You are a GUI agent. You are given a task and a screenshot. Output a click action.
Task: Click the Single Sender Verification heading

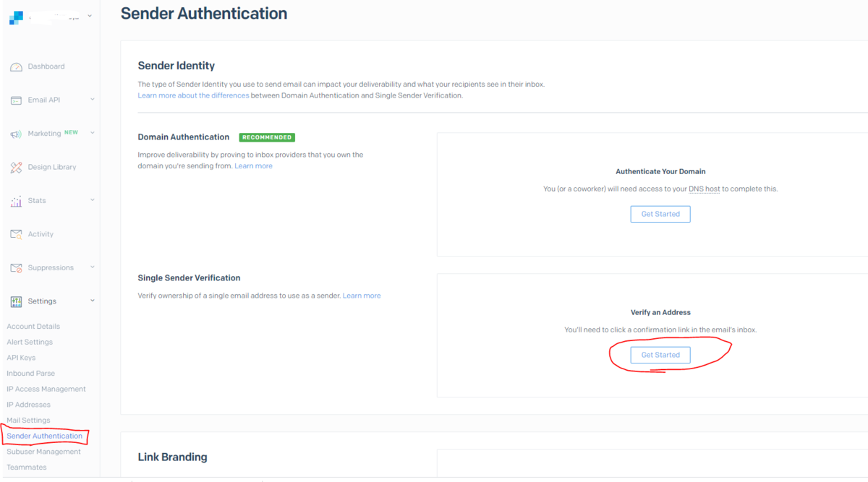coord(189,277)
